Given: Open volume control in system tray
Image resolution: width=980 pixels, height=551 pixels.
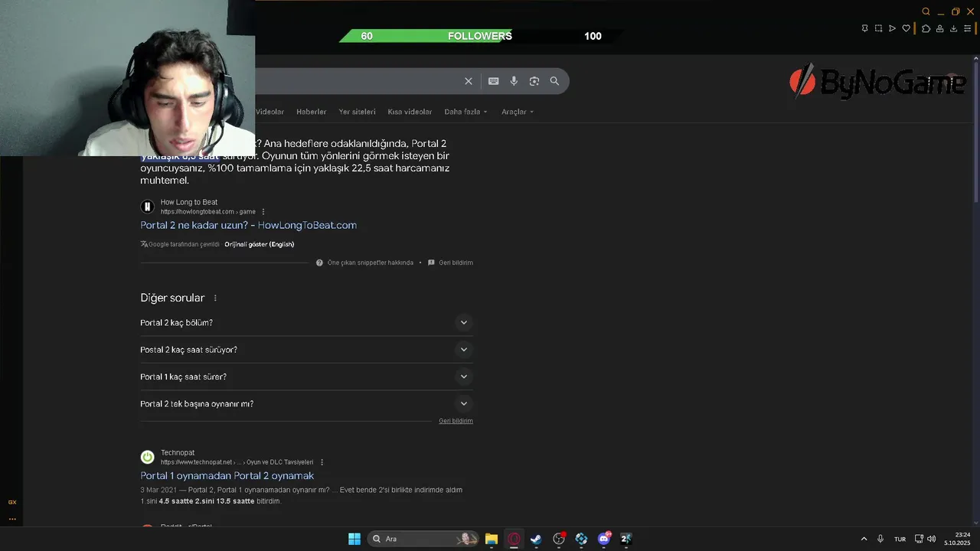Looking at the screenshot, I should click(x=931, y=539).
